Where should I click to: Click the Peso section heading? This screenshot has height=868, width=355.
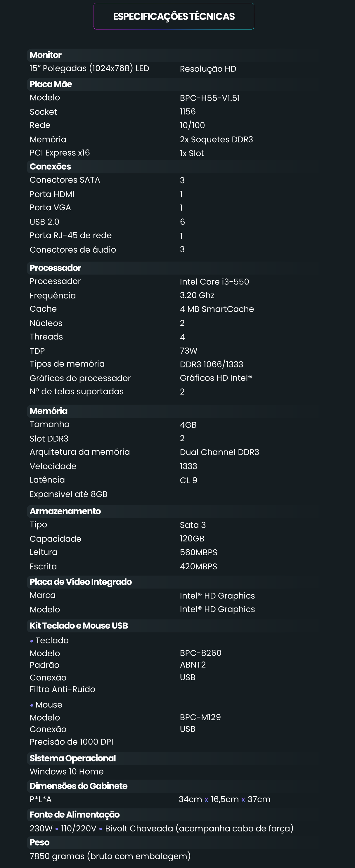[x=39, y=842]
